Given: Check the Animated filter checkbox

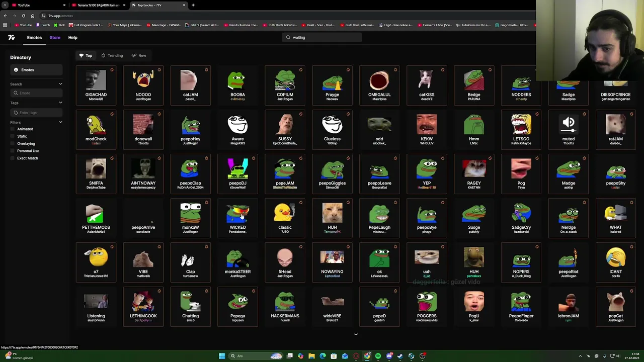Looking at the screenshot, I should click(13, 129).
